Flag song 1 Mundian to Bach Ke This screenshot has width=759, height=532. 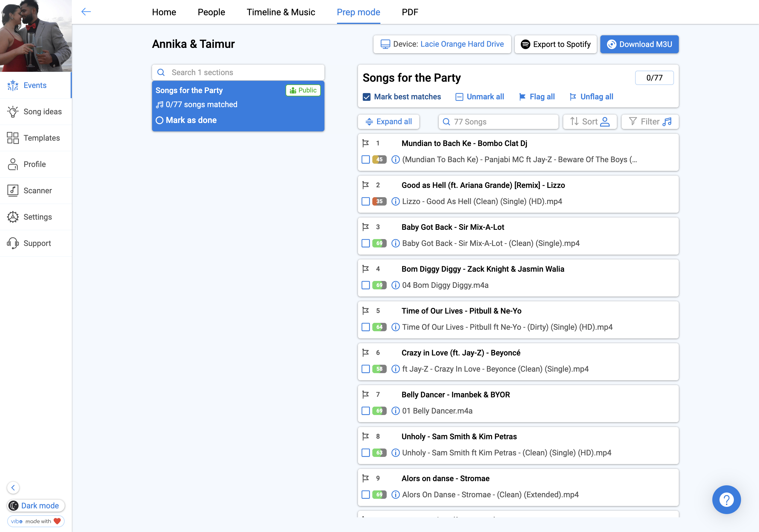[x=366, y=143]
